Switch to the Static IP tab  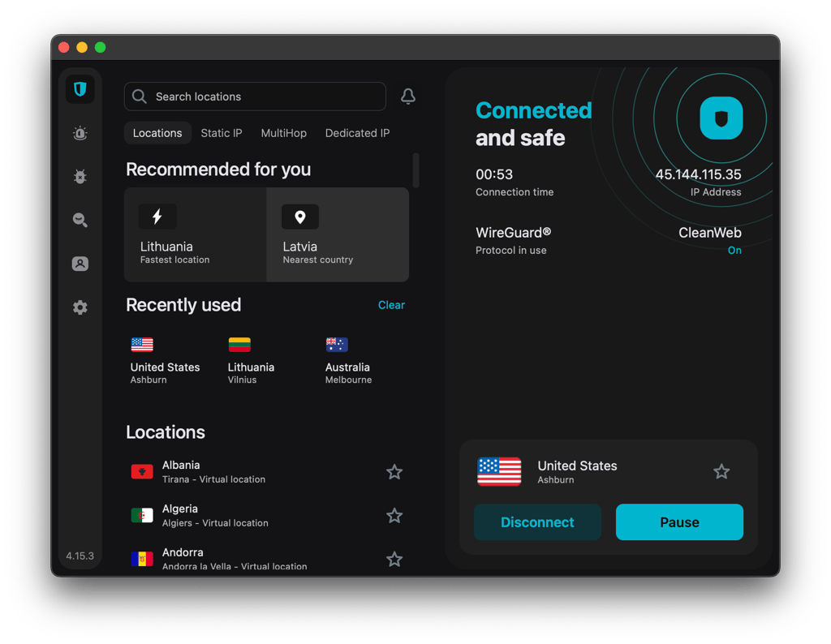222,133
